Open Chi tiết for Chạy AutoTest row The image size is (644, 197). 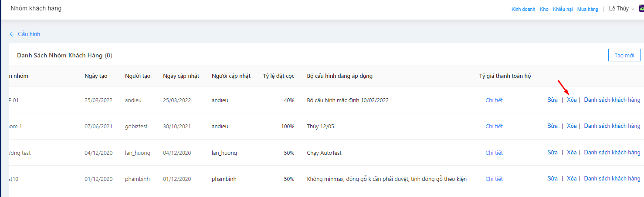click(x=494, y=153)
